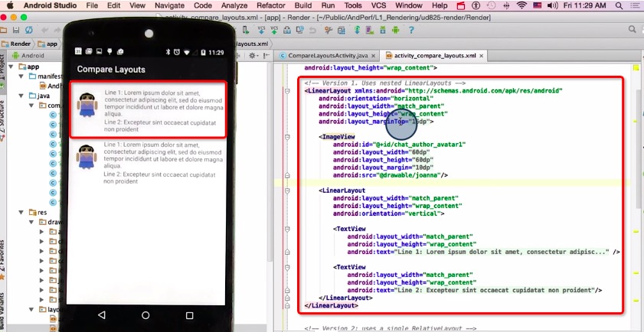Open the Refactor menu

tap(270, 5)
